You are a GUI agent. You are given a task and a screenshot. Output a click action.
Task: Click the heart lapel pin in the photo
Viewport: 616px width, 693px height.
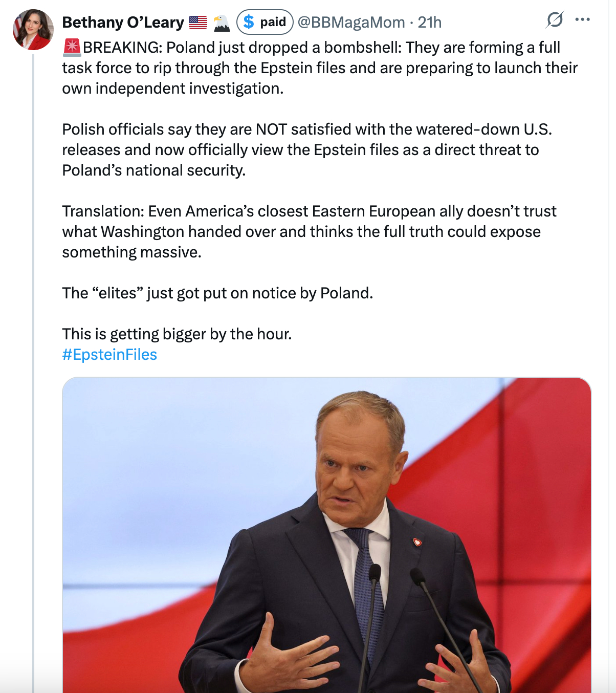click(417, 542)
